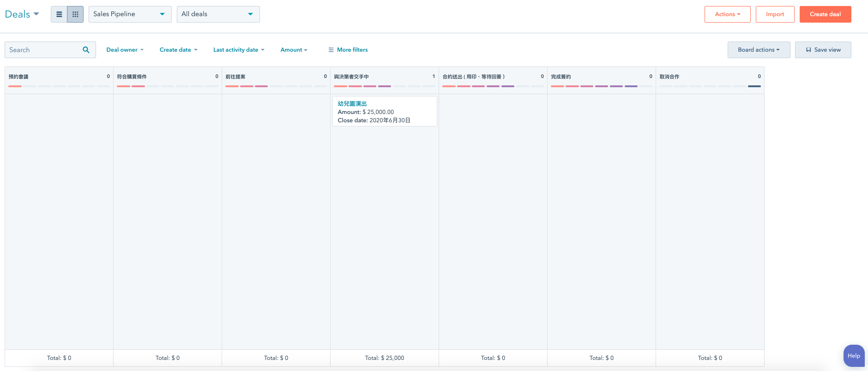Click 取消合作 stage progress bar
This screenshot has height=371, width=868.
pyautogui.click(x=710, y=86)
